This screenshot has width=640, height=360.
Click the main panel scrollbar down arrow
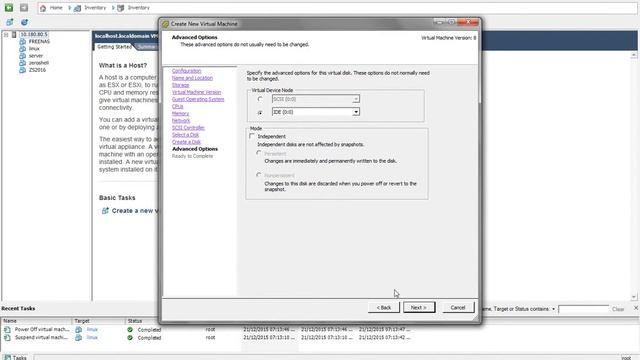(634, 297)
